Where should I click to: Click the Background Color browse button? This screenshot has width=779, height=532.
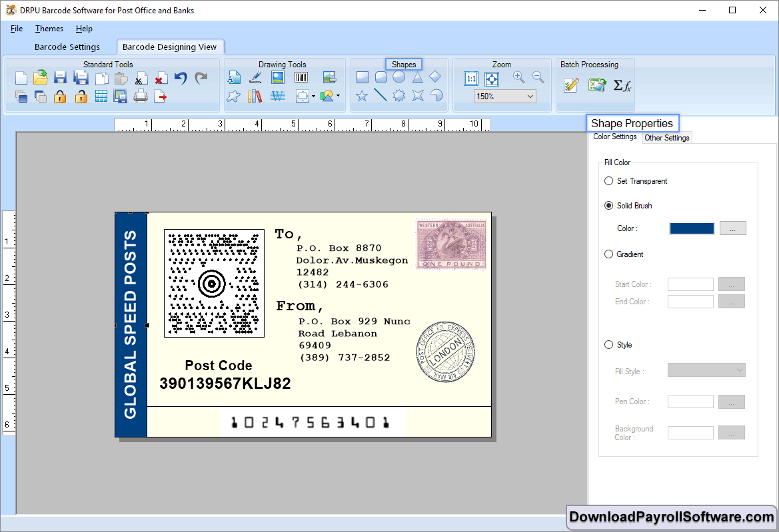pyautogui.click(x=731, y=433)
